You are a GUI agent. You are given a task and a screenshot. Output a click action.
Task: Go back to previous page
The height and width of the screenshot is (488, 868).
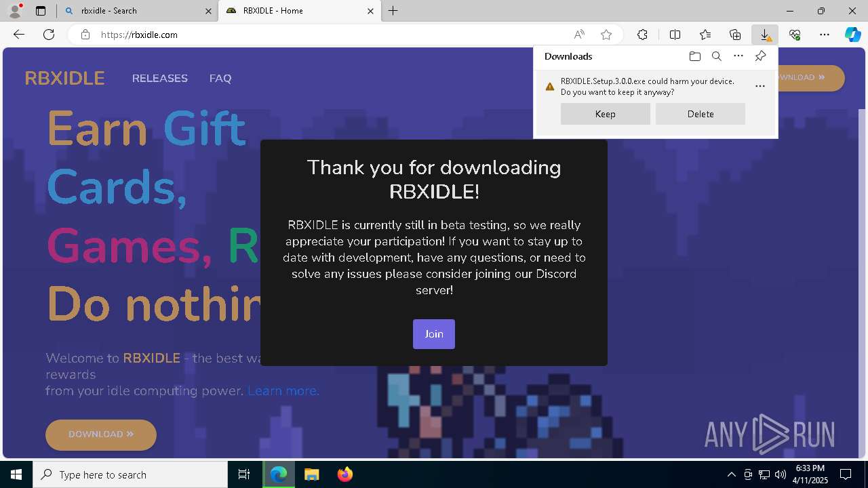[19, 35]
